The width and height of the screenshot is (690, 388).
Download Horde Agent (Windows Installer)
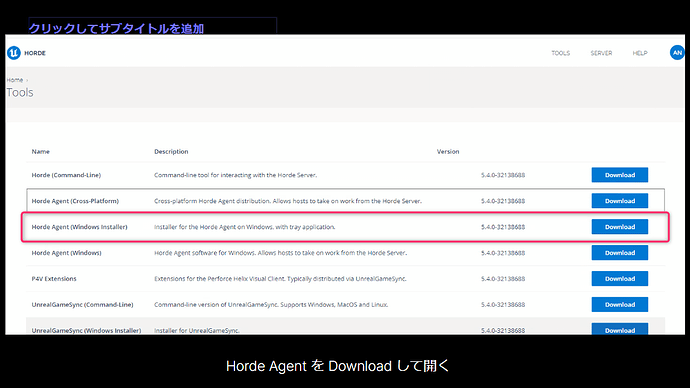pyautogui.click(x=620, y=227)
